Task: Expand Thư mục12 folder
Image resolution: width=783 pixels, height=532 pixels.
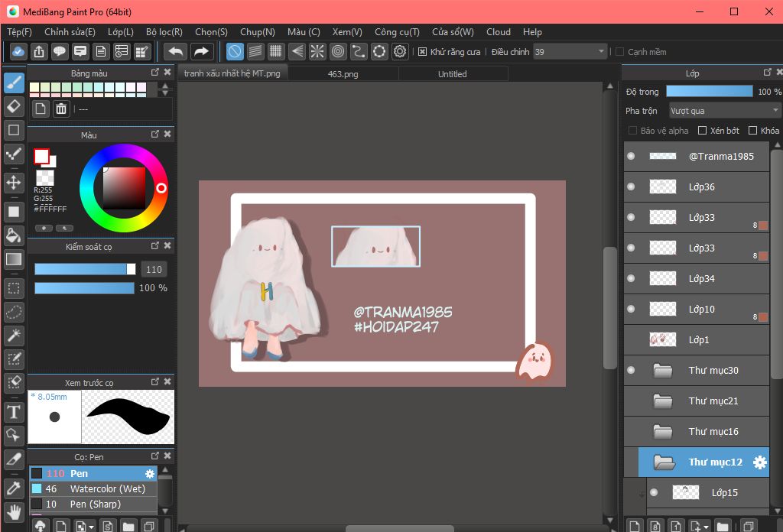Action: point(664,462)
